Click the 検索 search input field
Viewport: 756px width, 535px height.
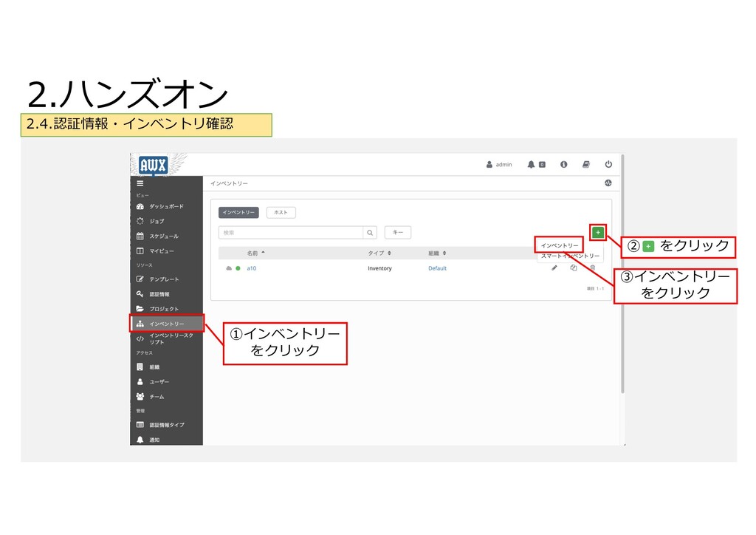(x=291, y=233)
